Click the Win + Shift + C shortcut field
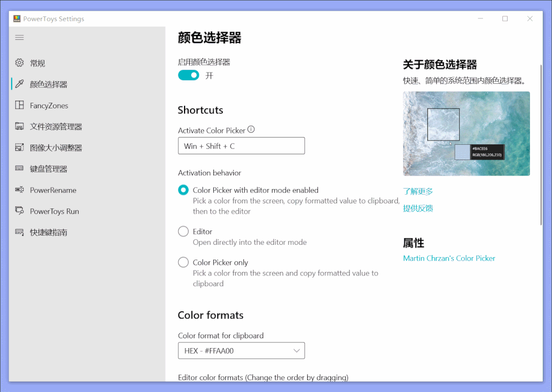The height and width of the screenshot is (392, 552). [x=241, y=146]
